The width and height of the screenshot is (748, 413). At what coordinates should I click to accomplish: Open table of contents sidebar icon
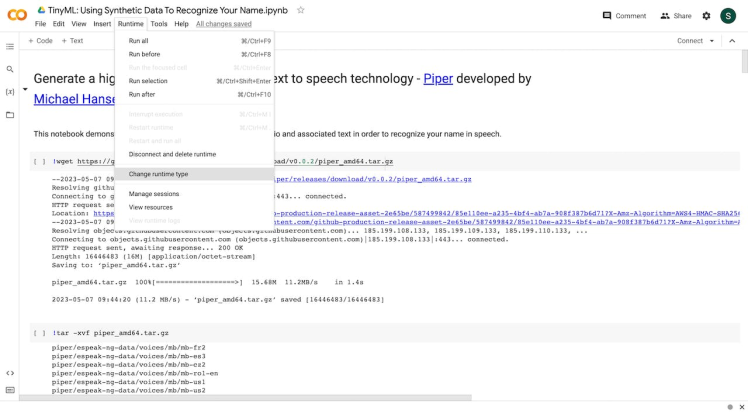[10, 47]
